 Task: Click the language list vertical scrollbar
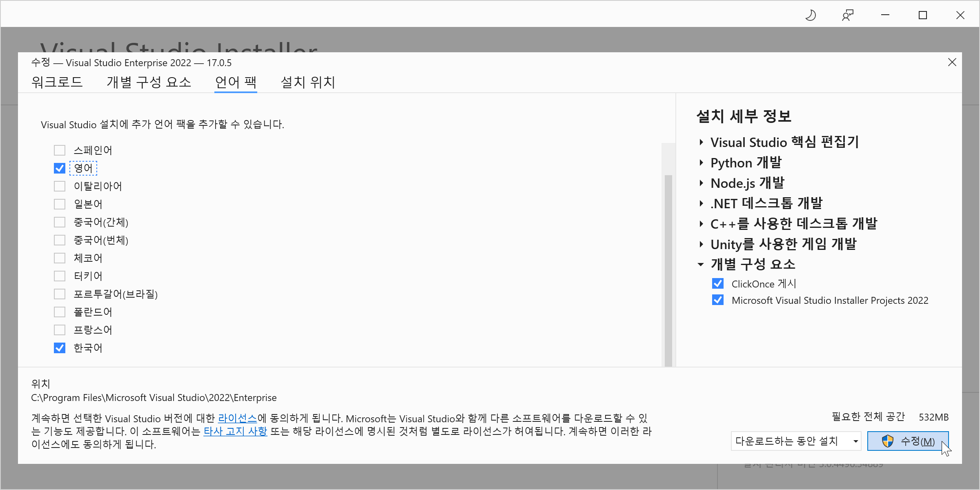coord(668,269)
